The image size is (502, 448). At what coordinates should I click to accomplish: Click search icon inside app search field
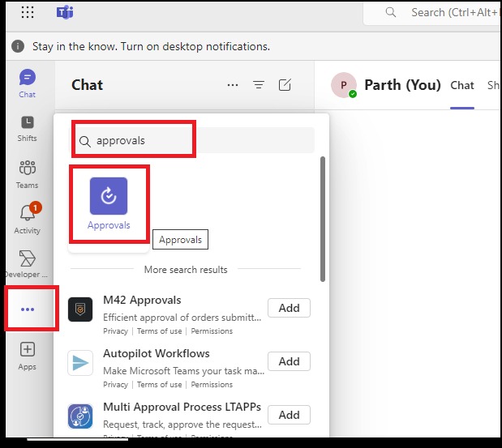(85, 141)
